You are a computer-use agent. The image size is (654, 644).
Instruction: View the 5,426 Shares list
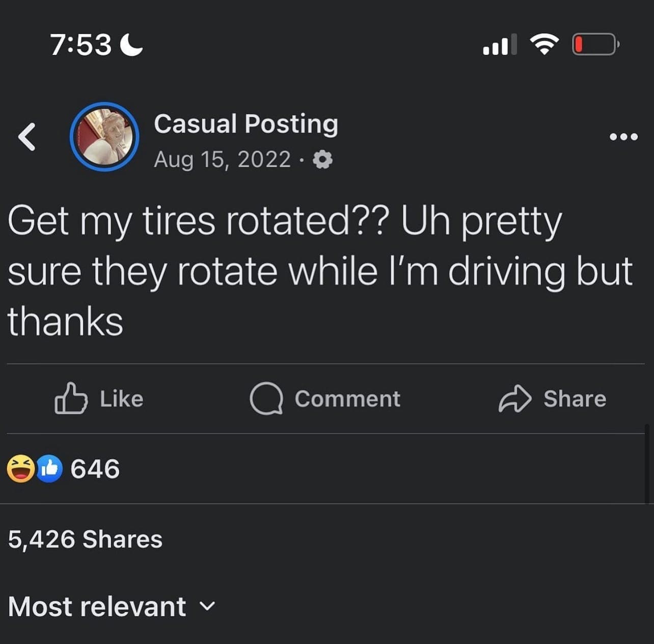pos(85,539)
